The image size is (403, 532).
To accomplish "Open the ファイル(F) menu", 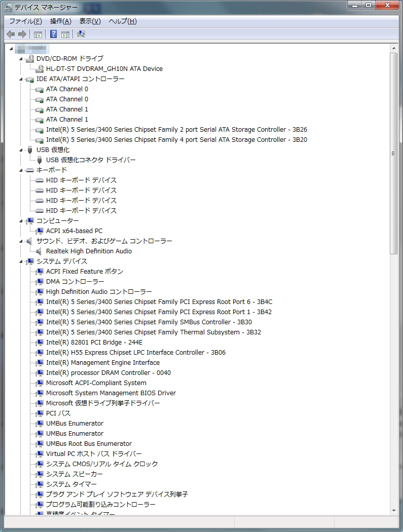I will 25,21.
